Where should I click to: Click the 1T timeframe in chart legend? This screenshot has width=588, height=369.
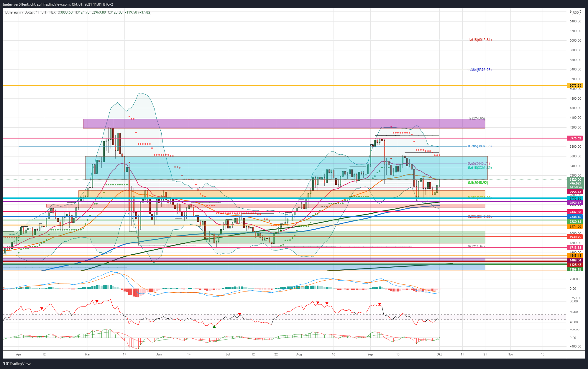(37, 12)
